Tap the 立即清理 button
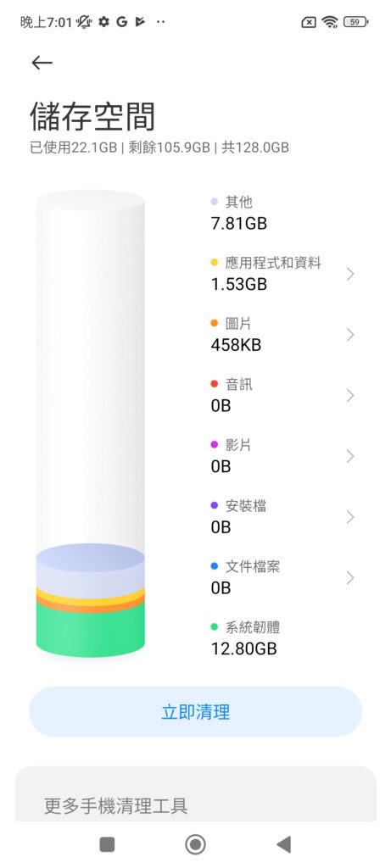391x868 pixels. coord(195,712)
